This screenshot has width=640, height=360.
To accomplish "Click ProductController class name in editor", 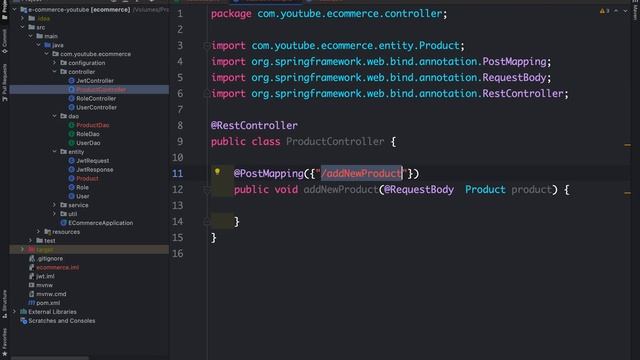I will (x=335, y=142).
